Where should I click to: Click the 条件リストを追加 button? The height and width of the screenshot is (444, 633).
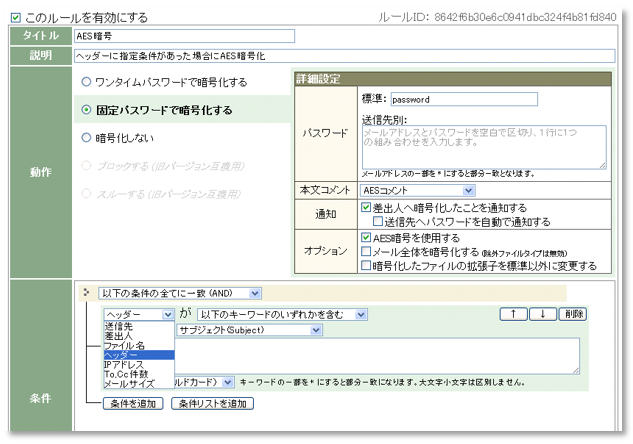coord(212,404)
